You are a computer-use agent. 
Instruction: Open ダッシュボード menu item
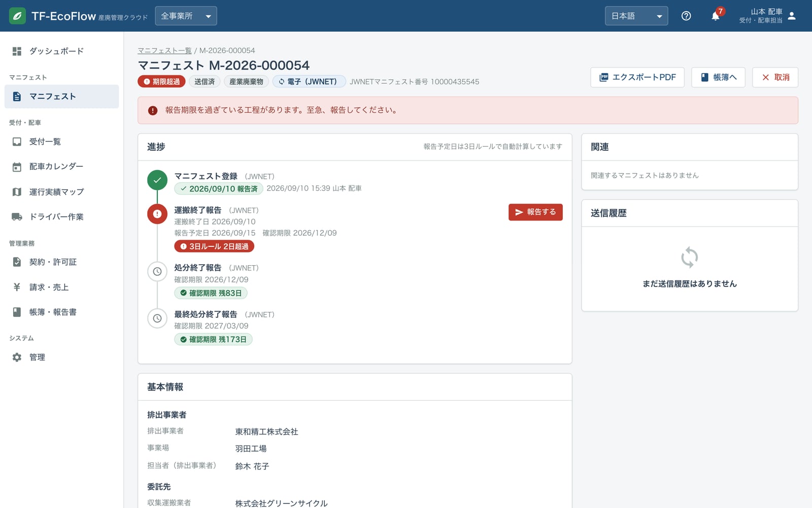click(x=62, y=51)
